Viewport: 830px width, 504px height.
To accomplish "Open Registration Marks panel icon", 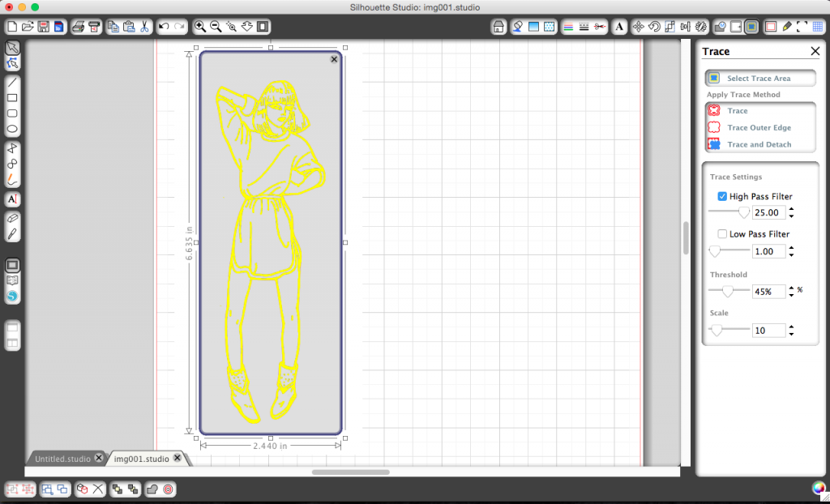I will [771, 27].
